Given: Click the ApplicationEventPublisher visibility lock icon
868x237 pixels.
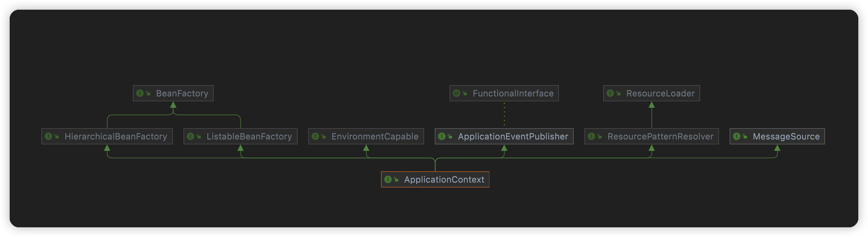Looking at the screenshot, I should point(450,136).
